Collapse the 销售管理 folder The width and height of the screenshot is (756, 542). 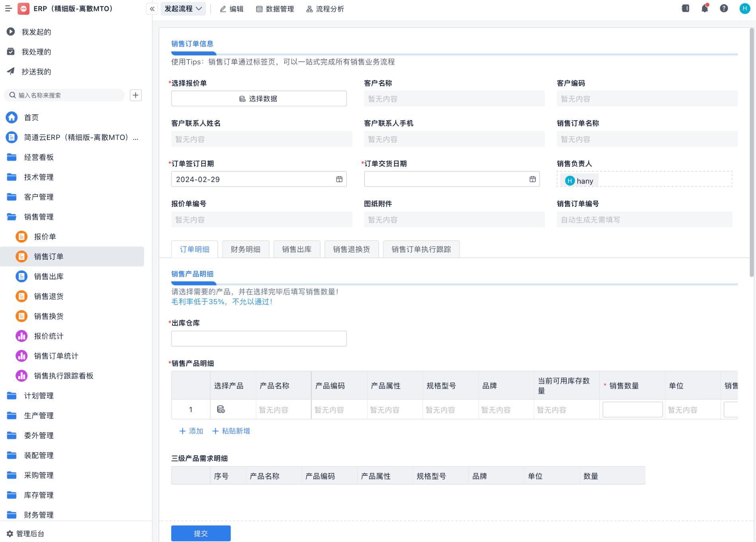tap(39, 217)
